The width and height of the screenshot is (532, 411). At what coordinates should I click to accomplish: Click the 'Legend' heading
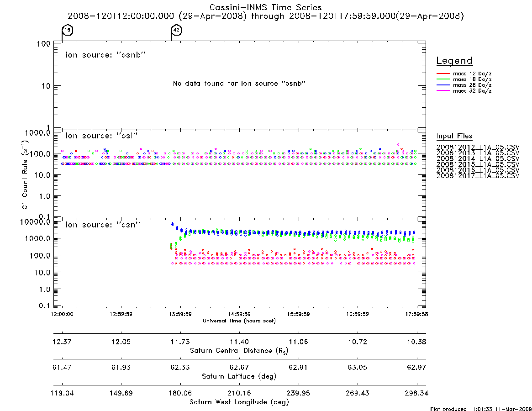454,61
